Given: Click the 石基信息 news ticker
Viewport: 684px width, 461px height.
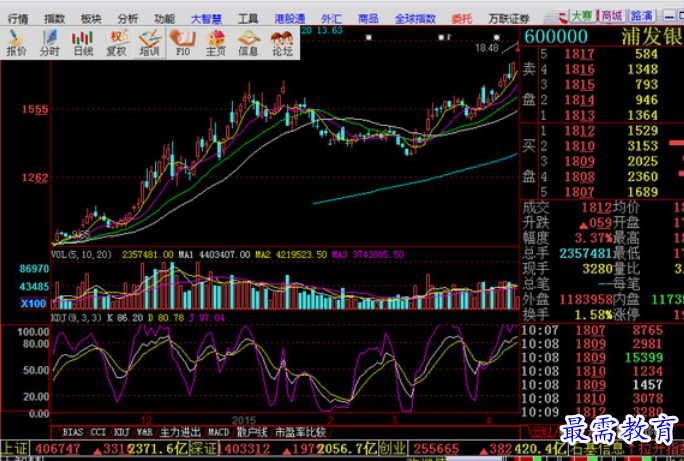Looking at the screenshot, I should 598,448.
